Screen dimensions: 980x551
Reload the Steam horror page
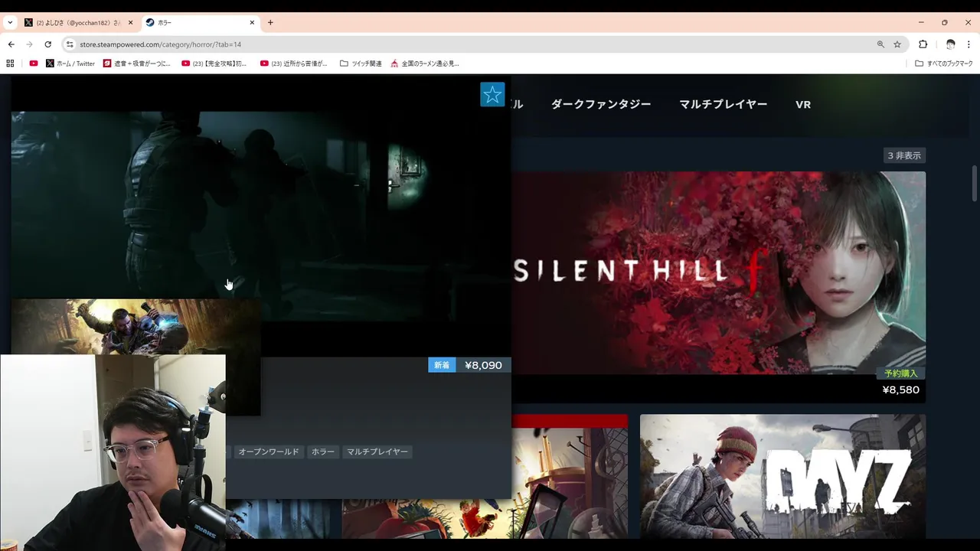47,44
